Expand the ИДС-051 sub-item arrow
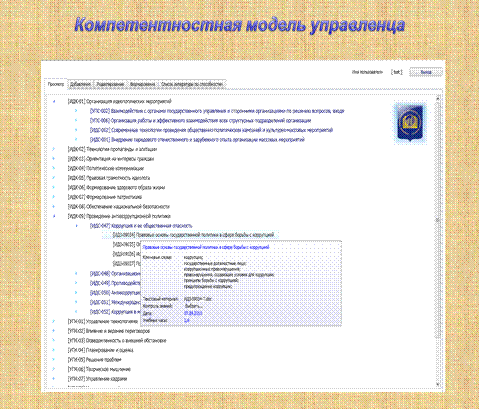This screenshot has width=480, height=410. 76,302
